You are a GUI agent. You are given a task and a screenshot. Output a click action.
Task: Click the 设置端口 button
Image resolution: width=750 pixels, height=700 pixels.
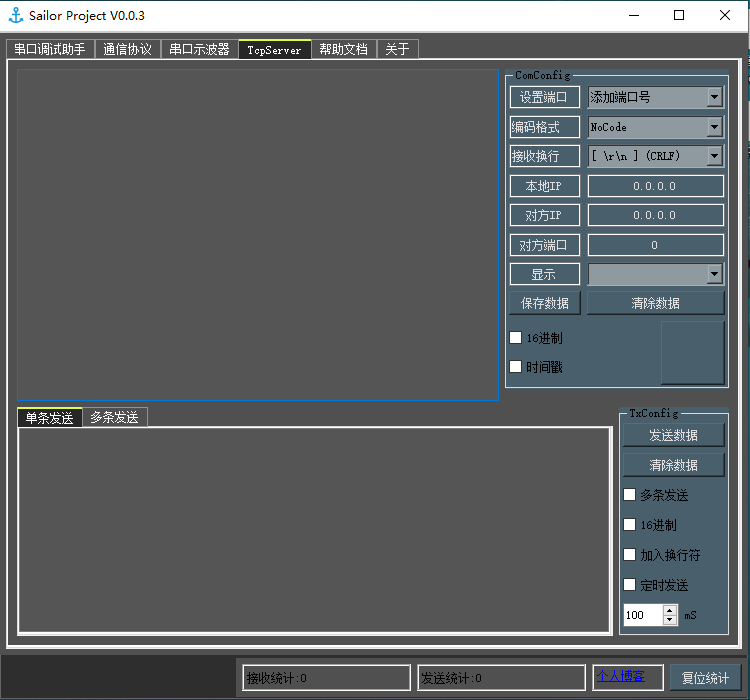[545, 97]
